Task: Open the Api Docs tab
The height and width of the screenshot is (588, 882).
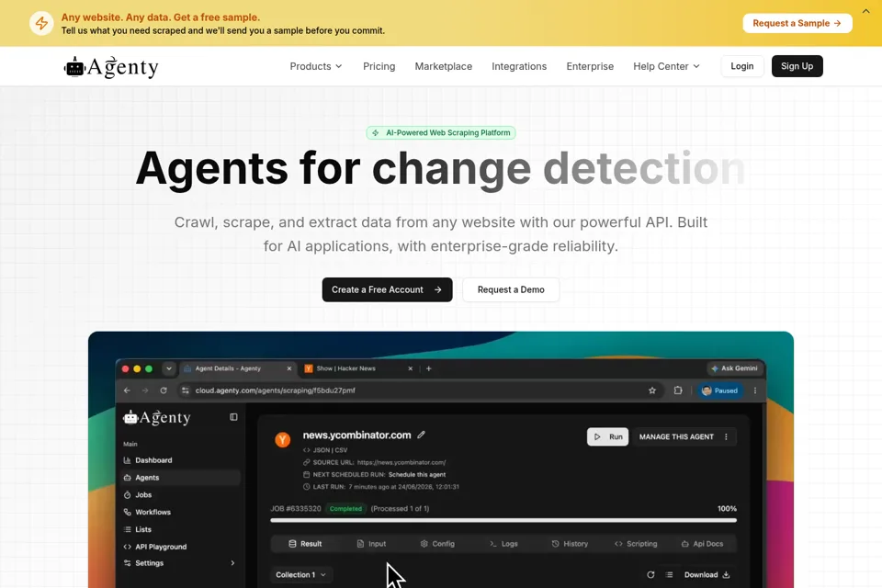Action: coord(702,544)
